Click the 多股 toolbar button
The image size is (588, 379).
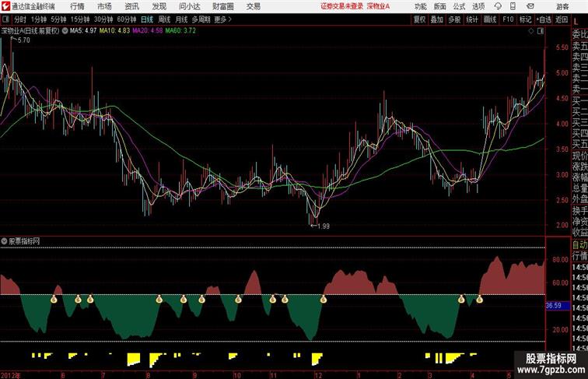[x=454, y=19]
